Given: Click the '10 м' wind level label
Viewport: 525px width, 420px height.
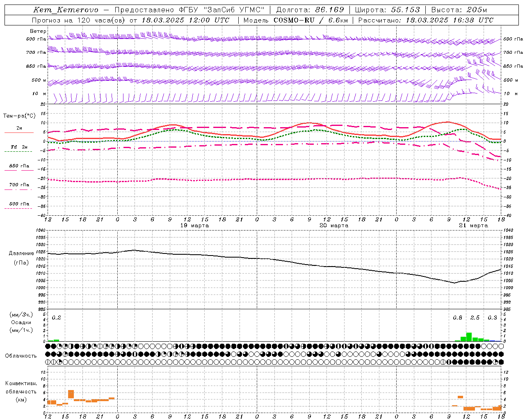Looking at the screenshot, I should [39, 94].
